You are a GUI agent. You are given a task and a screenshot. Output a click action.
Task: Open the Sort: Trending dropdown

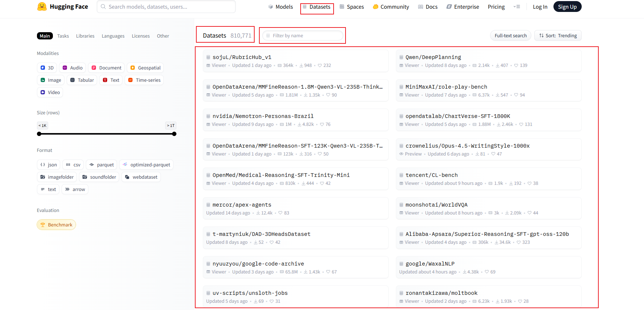tap(558, 35)
